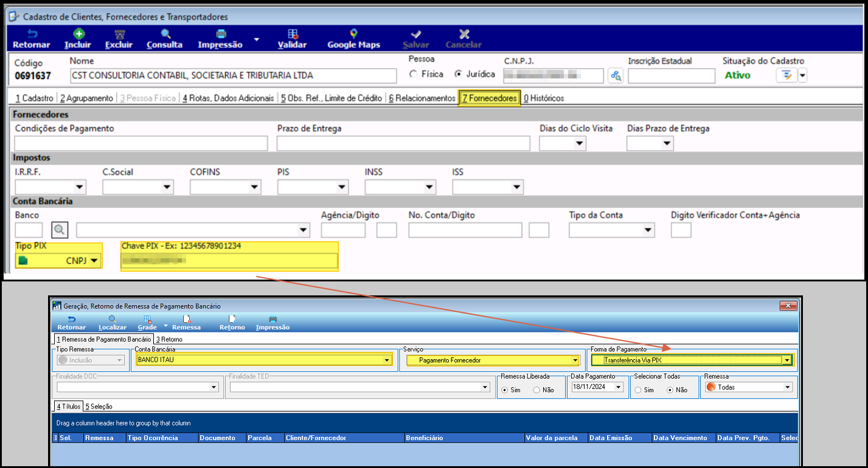The width and height of the screenshot is (868, 468).
Task: Click the Agência/Digito field
Action: coord(343,230)
